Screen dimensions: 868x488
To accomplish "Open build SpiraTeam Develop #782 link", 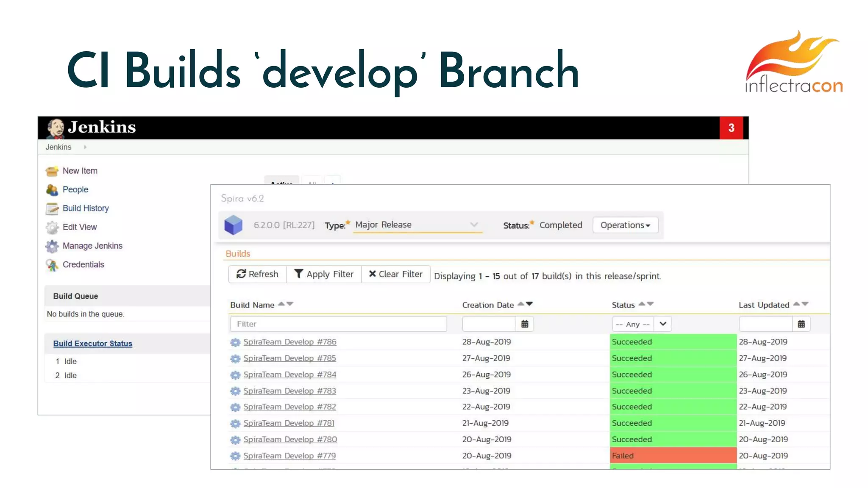I will (289, 407).
